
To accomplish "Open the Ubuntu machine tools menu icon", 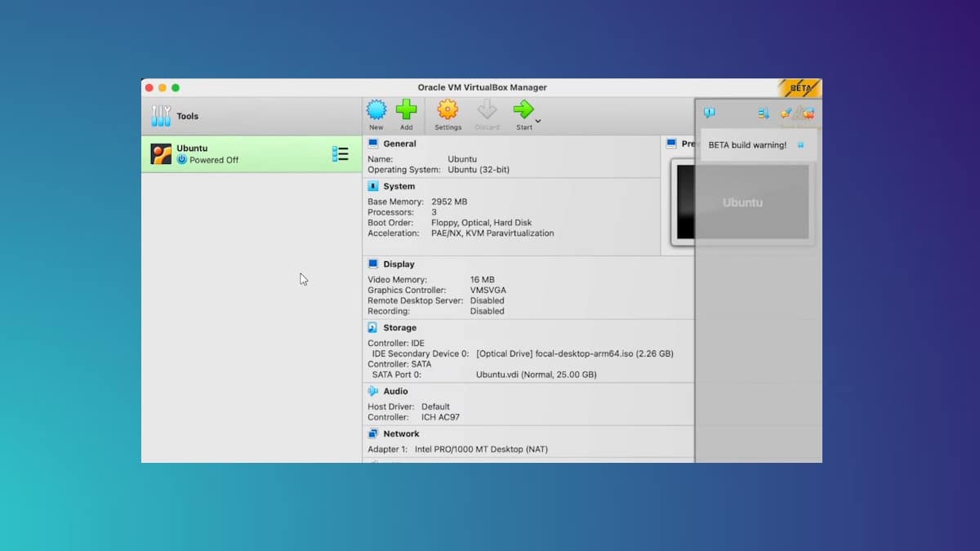I will point(341,153).
